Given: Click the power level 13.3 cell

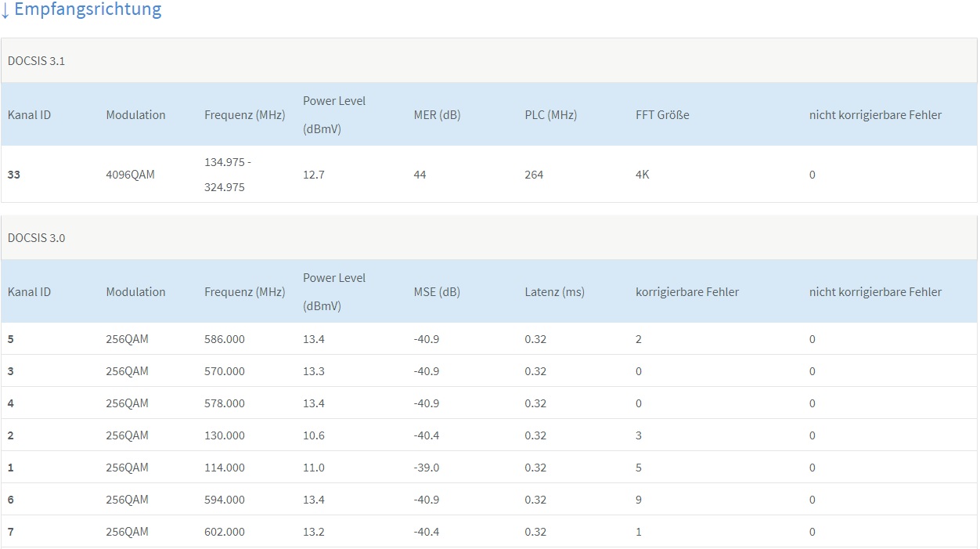Looking at the screenshot, I should [x=314, y=371].
